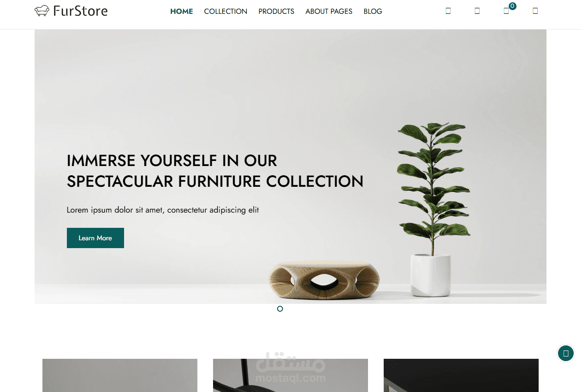Expand the PRODUCTS menu
The image size is (582, 392).
tap(276, 12)
